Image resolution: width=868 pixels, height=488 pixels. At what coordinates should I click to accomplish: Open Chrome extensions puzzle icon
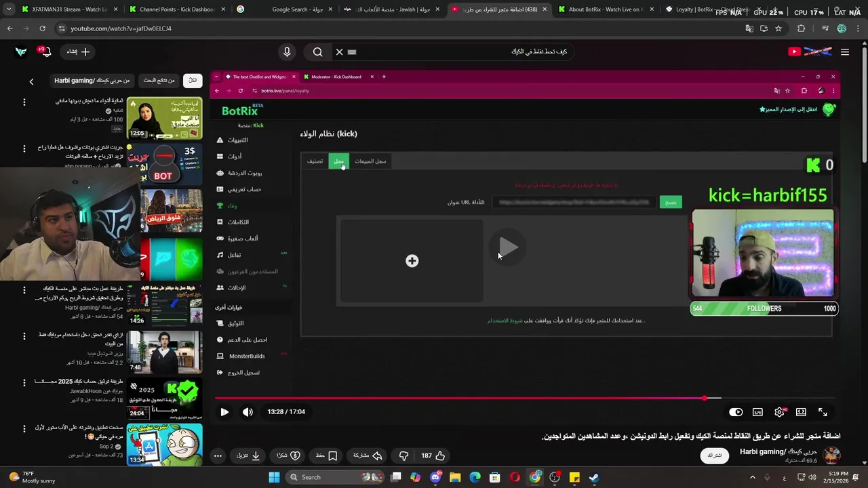[x=801, y=28]
